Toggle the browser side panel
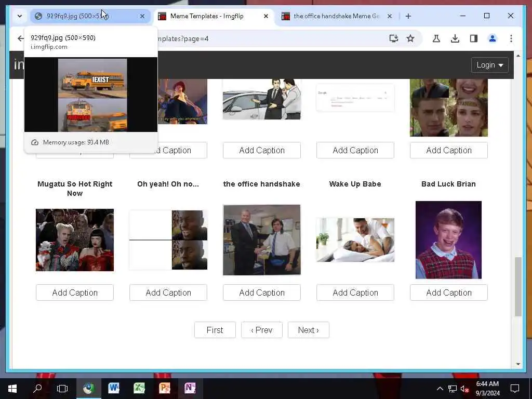Image resolution: width=532 pixels, height=399 pixels. pos(474,38)
